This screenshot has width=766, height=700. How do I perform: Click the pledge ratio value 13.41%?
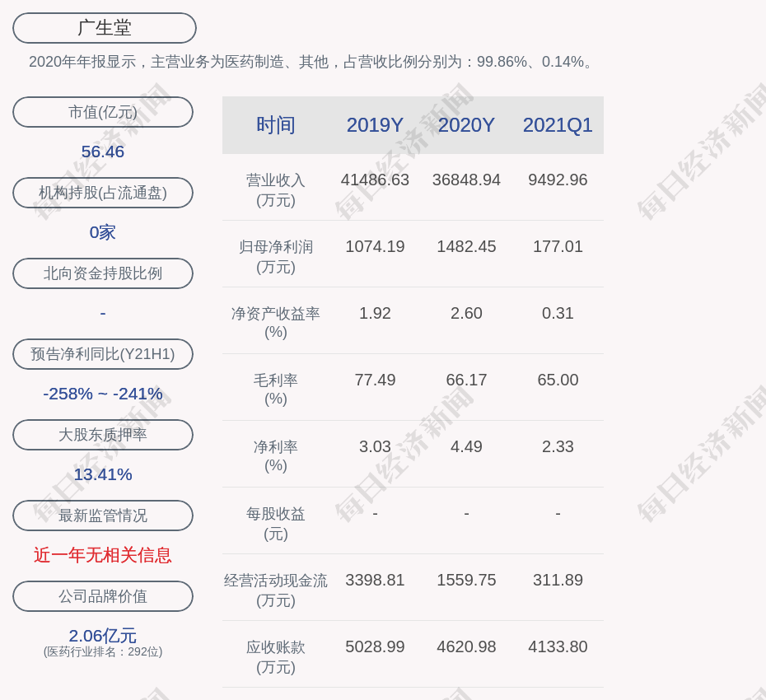coord(103,474)
